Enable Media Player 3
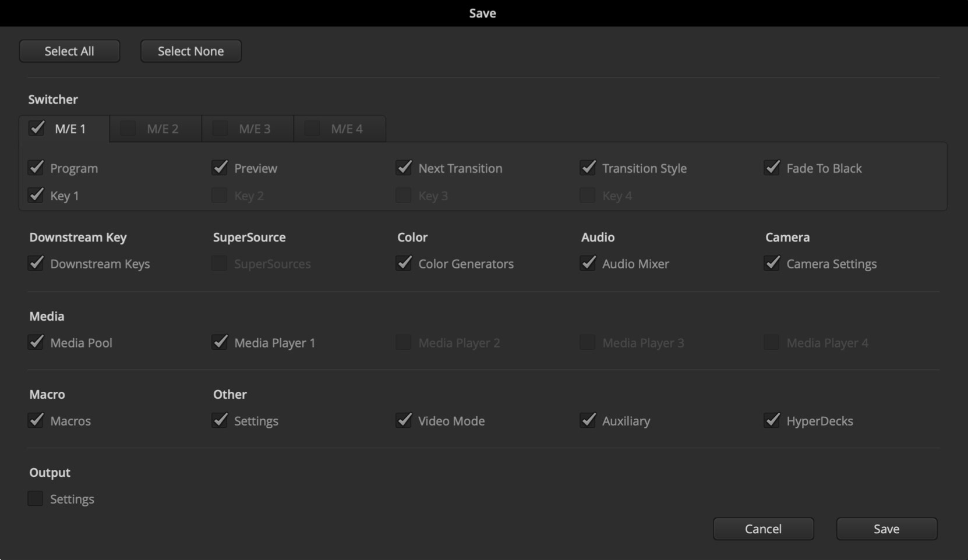The height and width of the screenshot is (560, 968). coord(588,342)
